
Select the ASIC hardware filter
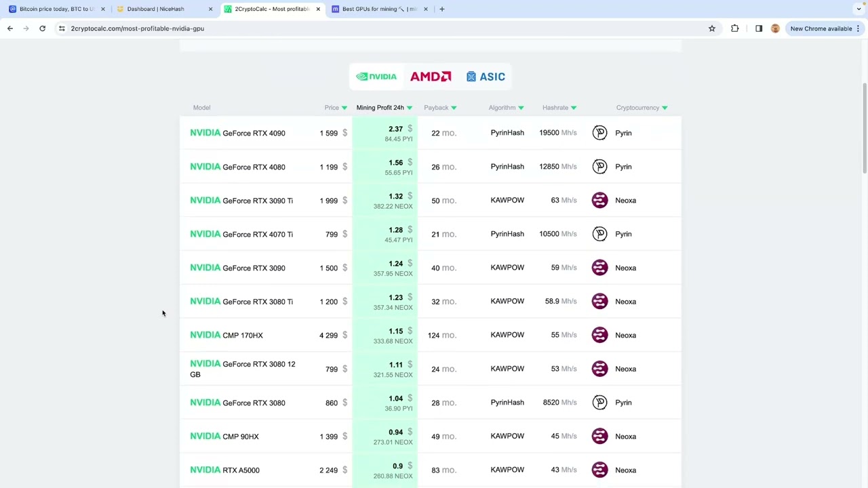point(486,77)
